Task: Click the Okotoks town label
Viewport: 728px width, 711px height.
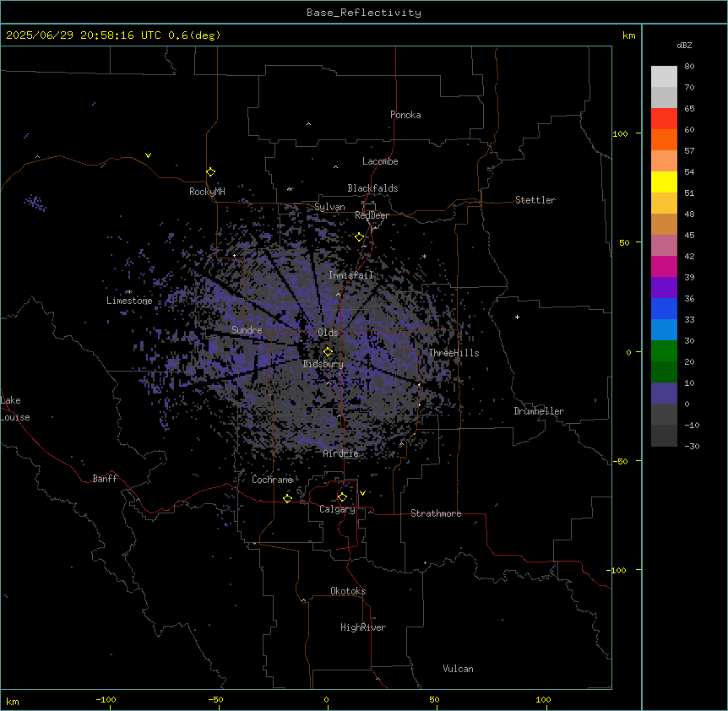Action: 348,591
